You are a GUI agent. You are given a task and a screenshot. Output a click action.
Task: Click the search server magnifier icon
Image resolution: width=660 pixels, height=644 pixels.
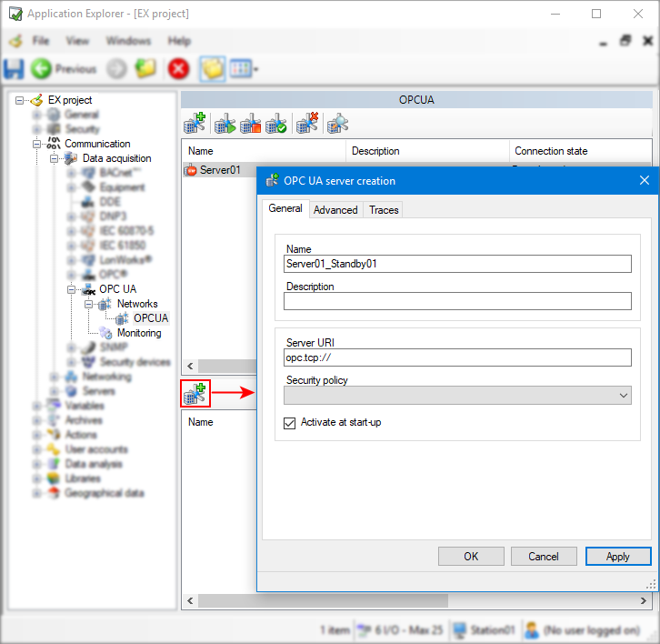[x=338, y=124]
